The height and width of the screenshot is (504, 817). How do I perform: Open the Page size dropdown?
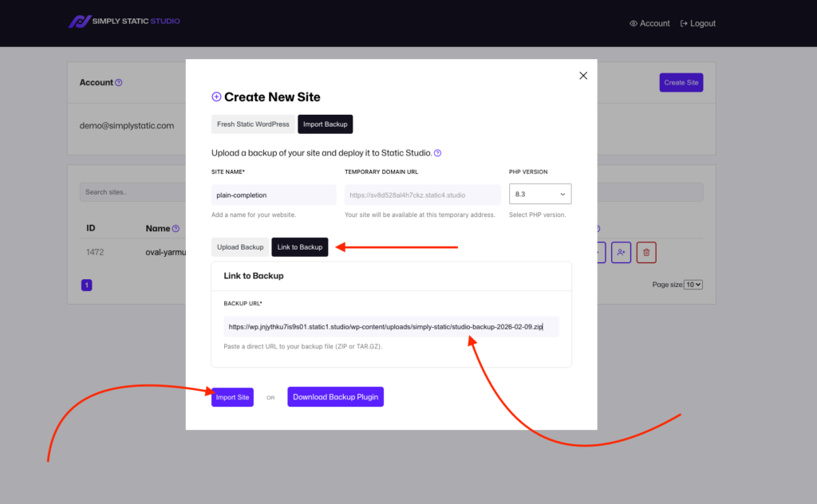coord(693,284)
